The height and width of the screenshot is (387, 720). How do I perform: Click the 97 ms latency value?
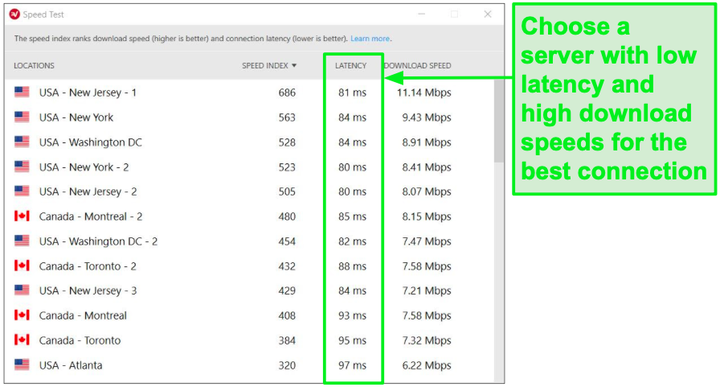352,365
